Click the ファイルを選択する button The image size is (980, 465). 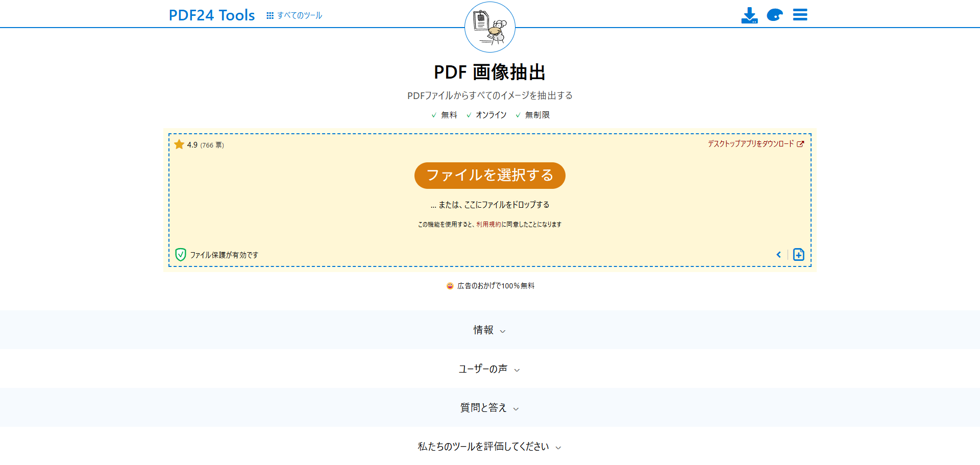point(490,176)
